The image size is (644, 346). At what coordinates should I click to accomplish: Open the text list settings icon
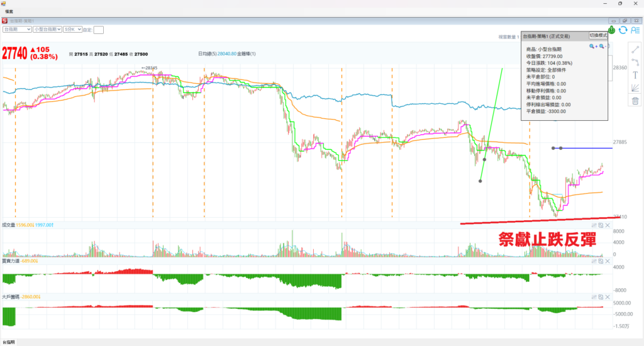coord(635,30)
